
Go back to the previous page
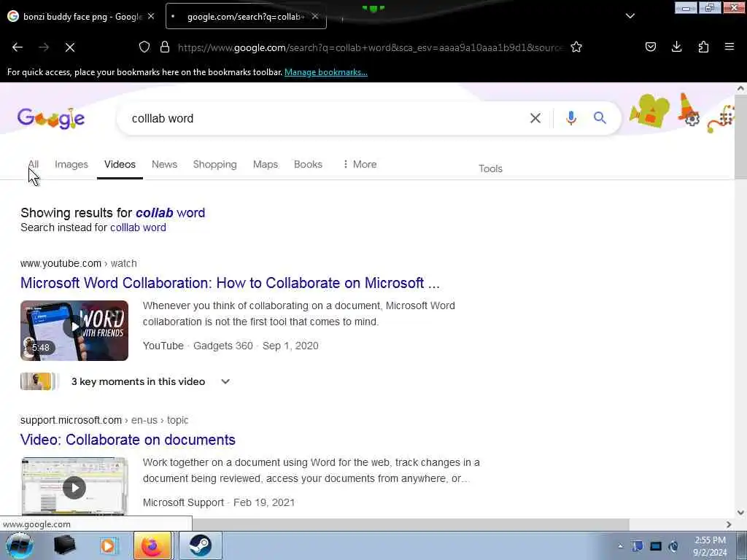[x=18, y=47]
